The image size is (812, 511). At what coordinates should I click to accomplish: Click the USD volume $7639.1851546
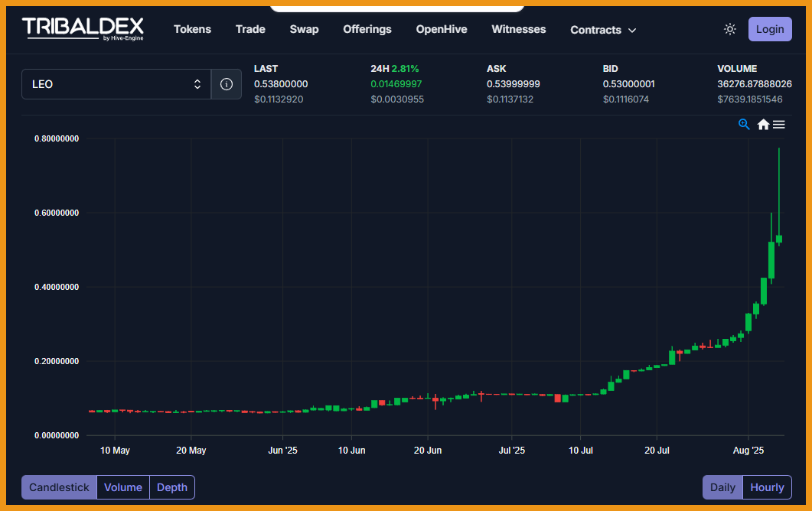[x=750, y=99]
